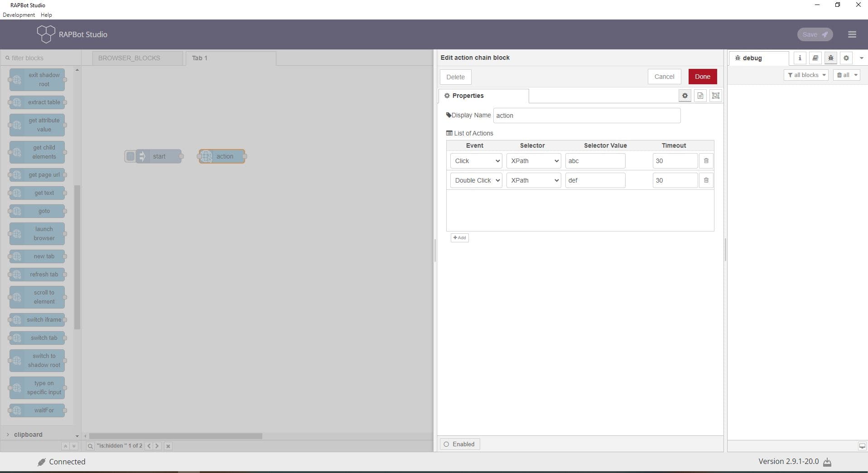Click the get text block in palette
The image size is (868, 473).
click(x=37, y=193)
